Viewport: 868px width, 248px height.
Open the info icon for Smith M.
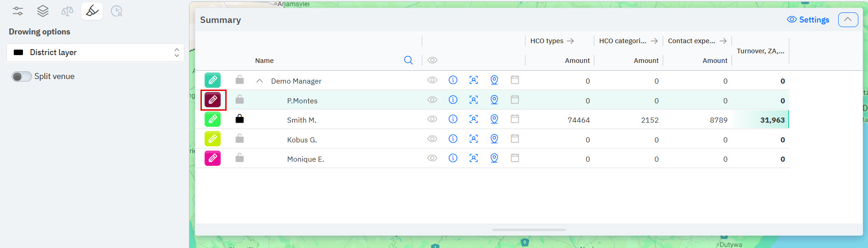click(x=453, y=119)
